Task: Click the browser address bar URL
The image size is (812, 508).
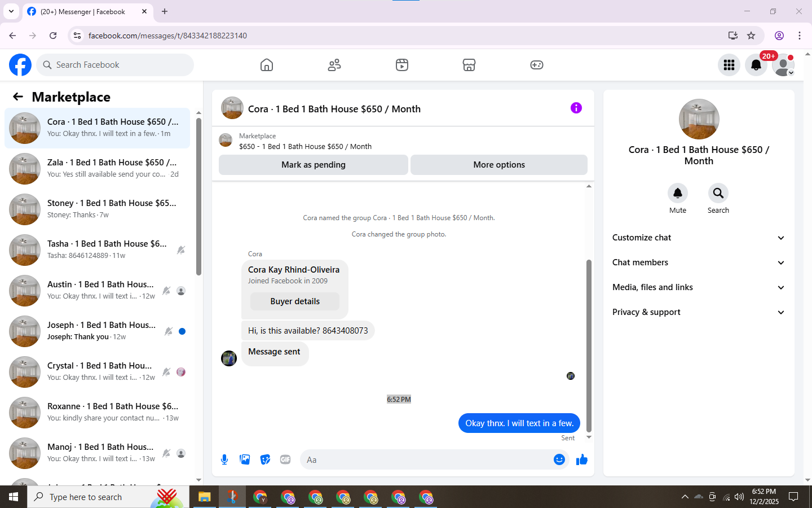Action: pos(167,36)
